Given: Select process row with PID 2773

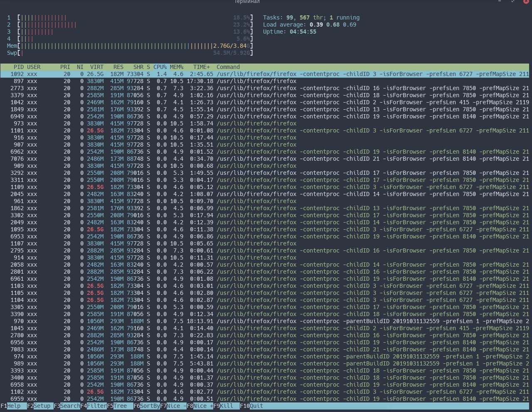Looking at the screenshot, I should [265, 88].
